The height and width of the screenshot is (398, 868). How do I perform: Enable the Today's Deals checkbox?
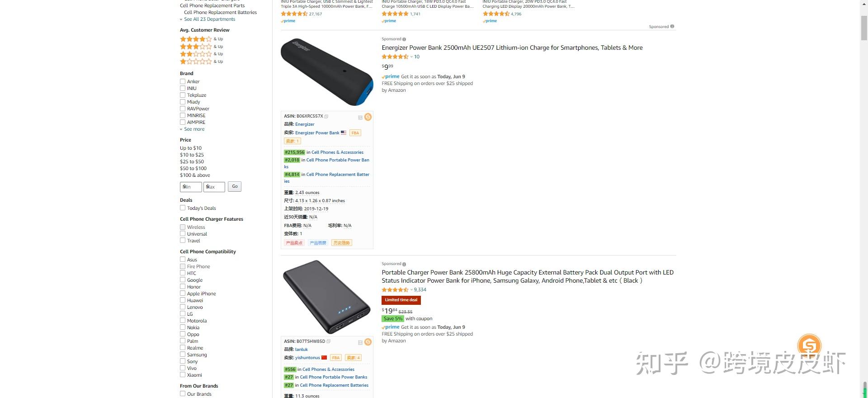(183, 208)
